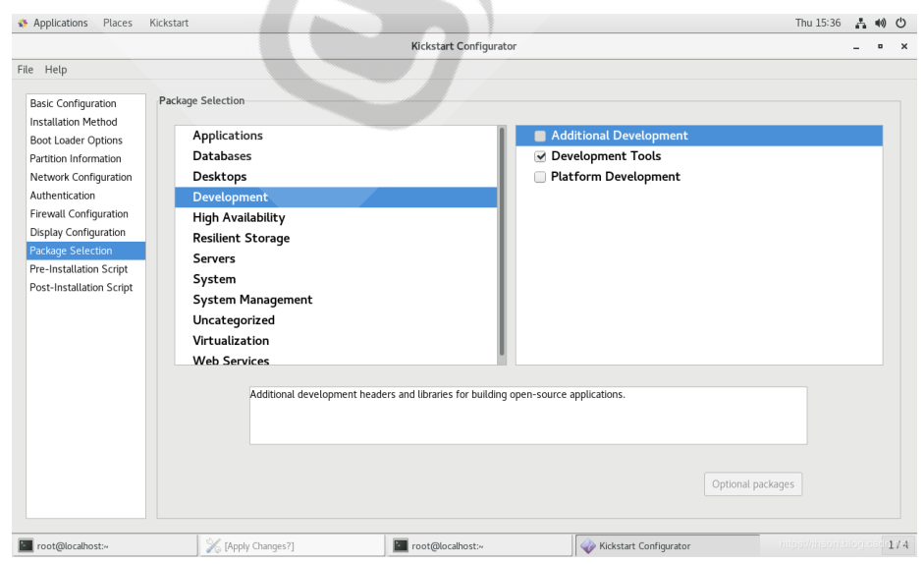
Task: Select Package Selection in sidebar
Action: [85, 251]
